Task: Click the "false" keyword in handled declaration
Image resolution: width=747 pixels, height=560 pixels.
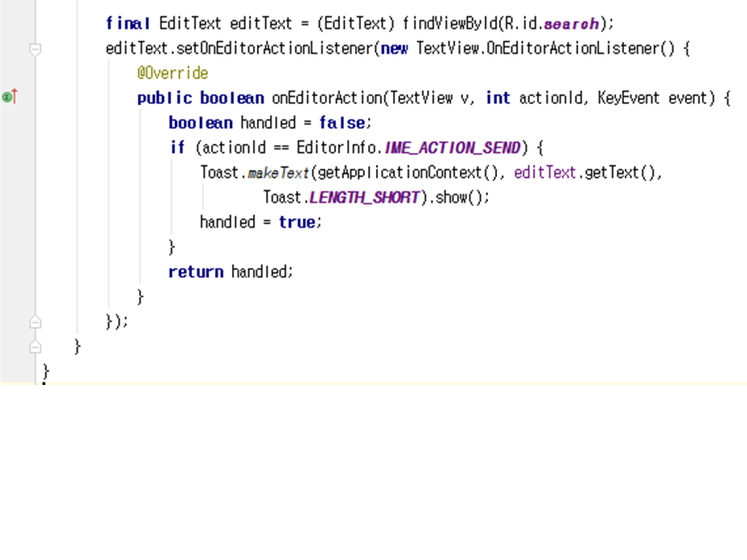Action: click(341, 123)
